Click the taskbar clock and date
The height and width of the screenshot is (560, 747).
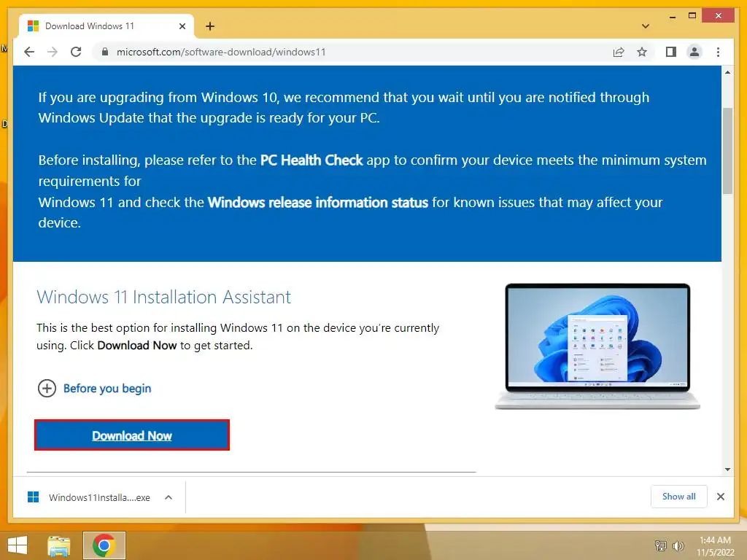(x=715, y=546)
